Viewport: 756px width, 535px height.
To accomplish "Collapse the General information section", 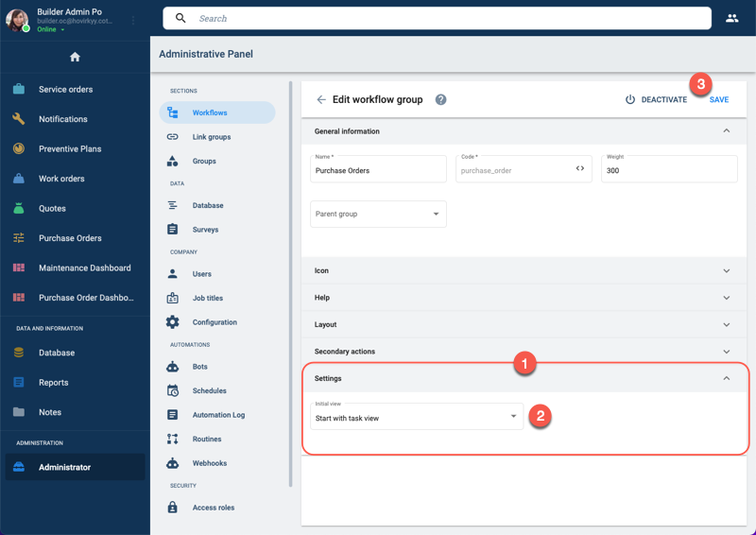I will [x=726, y=131].
